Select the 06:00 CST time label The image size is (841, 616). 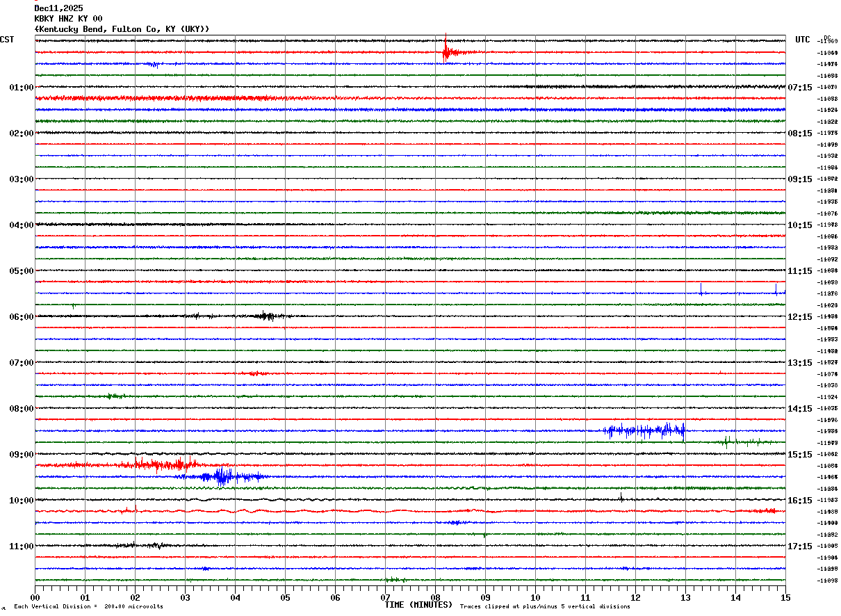pyautogui.click(x=22, y=317)
